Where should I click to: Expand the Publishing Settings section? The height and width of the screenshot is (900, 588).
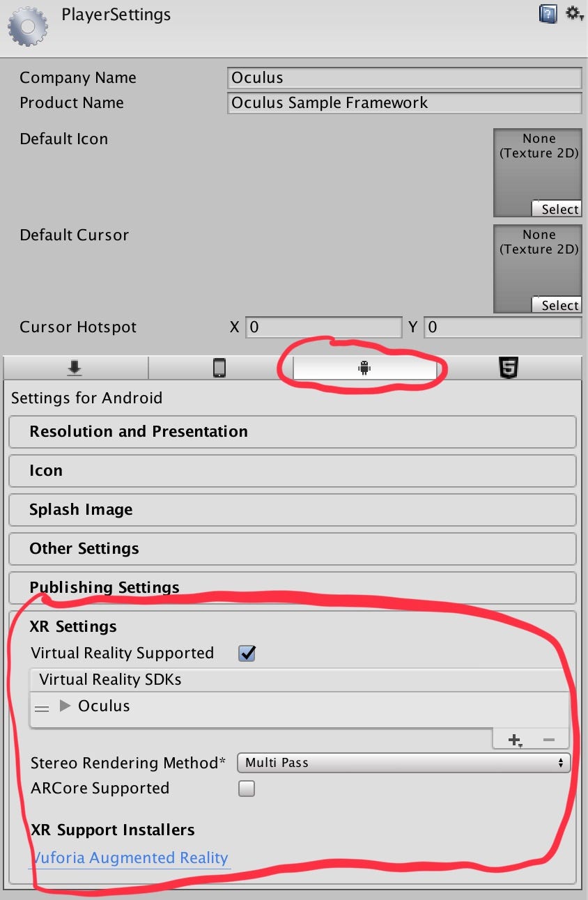(x=293, y=588)
